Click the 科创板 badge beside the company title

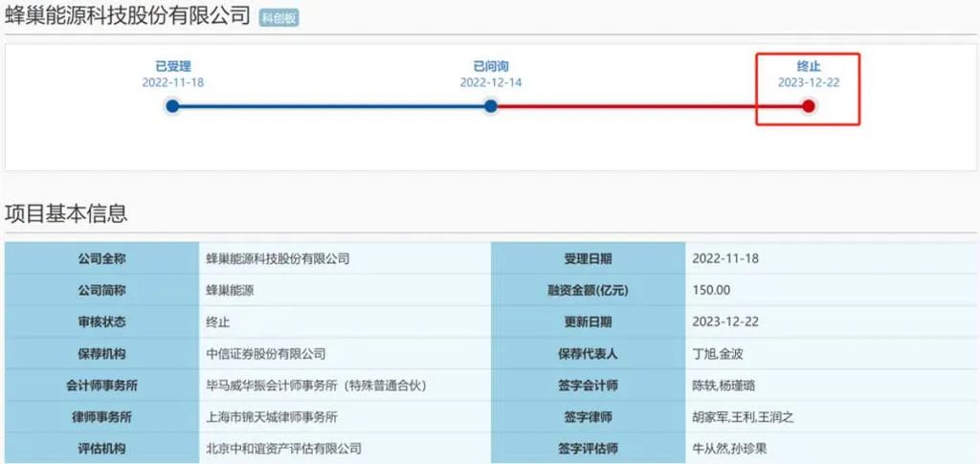(279, 18)
